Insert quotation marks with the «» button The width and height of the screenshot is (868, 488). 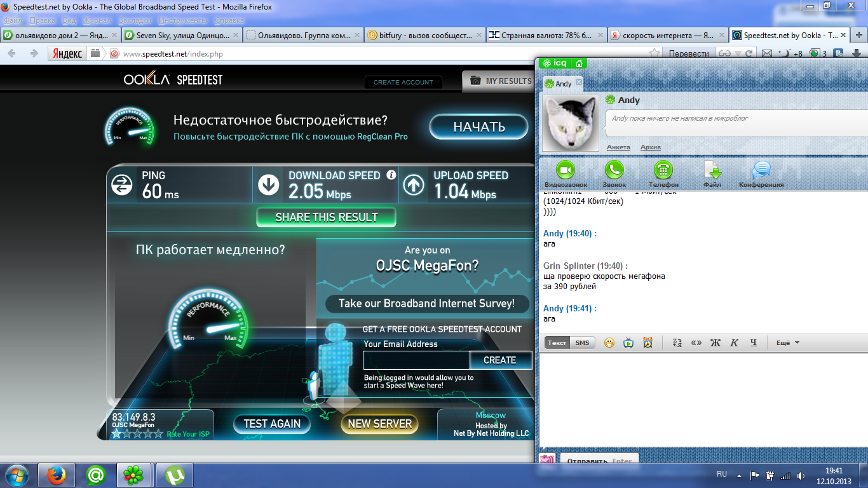[696, 343]
